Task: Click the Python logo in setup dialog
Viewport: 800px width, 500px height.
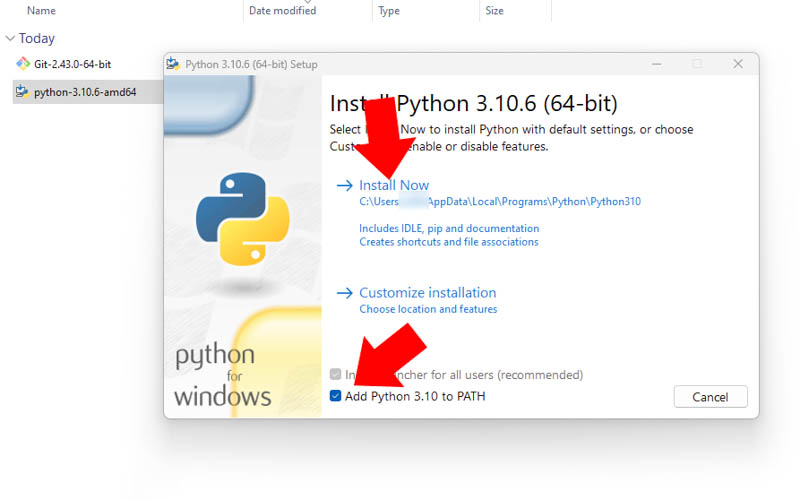Action: (x=242, y=219)
